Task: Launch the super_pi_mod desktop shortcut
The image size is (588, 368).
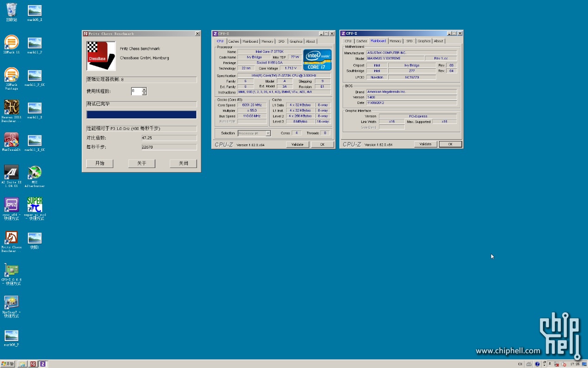Action: click(35, 208)
